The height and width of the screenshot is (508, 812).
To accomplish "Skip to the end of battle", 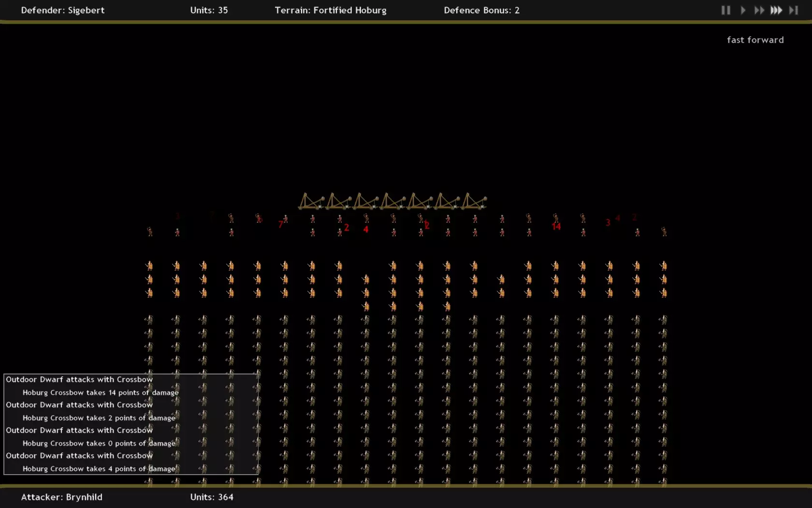I will [794, 10].
